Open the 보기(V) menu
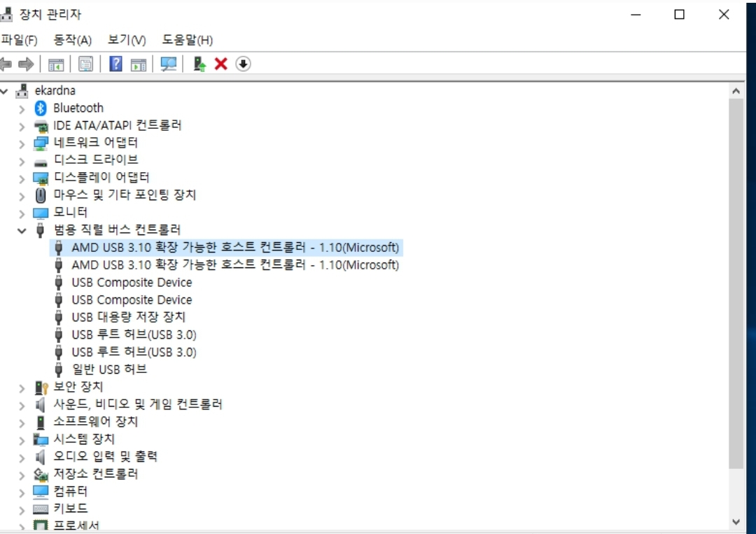 127,40
